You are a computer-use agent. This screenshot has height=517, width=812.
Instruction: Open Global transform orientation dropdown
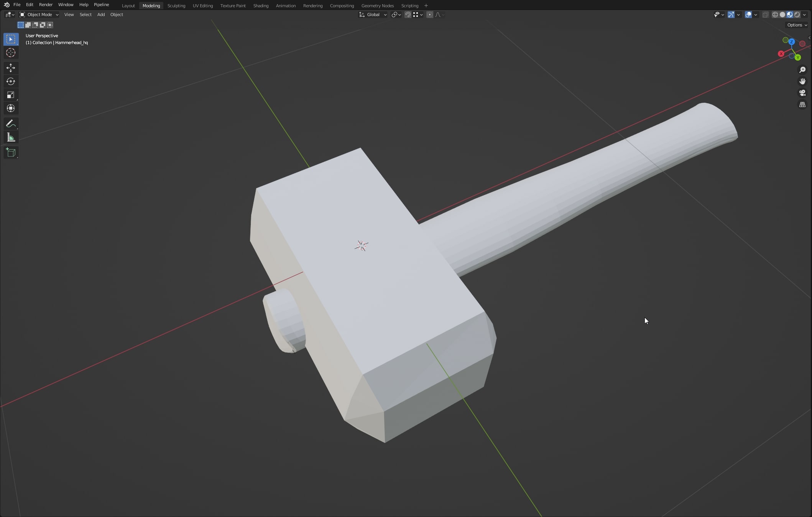373,15
